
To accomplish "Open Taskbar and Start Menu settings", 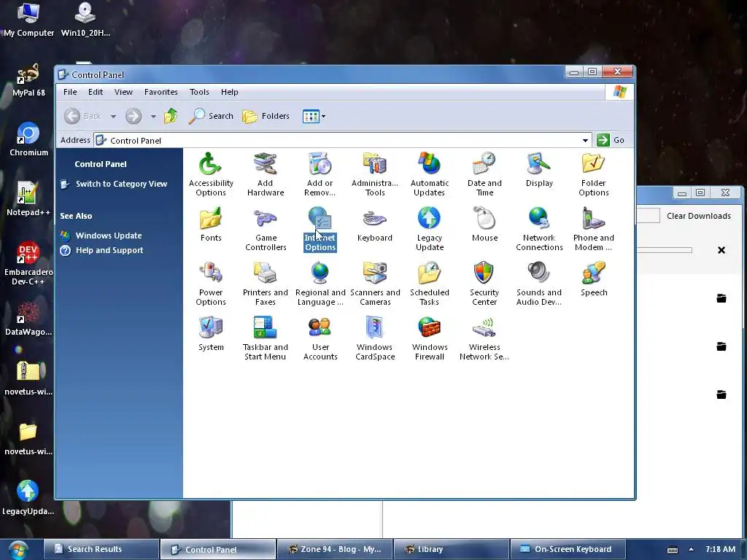I will click(266, 338).
